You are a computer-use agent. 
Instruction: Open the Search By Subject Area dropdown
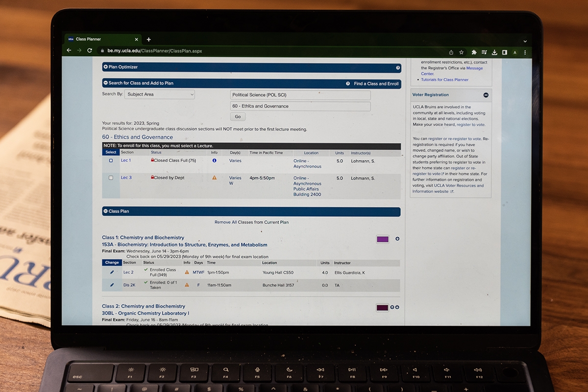tap(159, 94)
